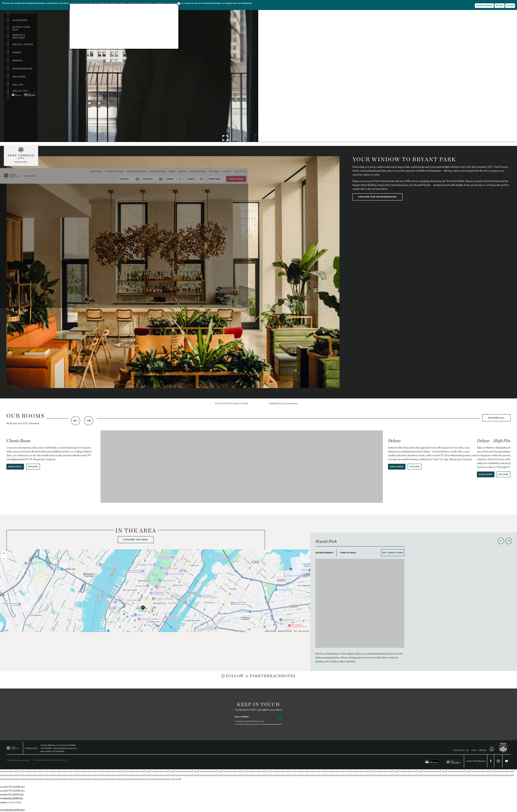Accept cookies in the banner
517x812 pixels.
pyautogui.click(x=510, y=5)
